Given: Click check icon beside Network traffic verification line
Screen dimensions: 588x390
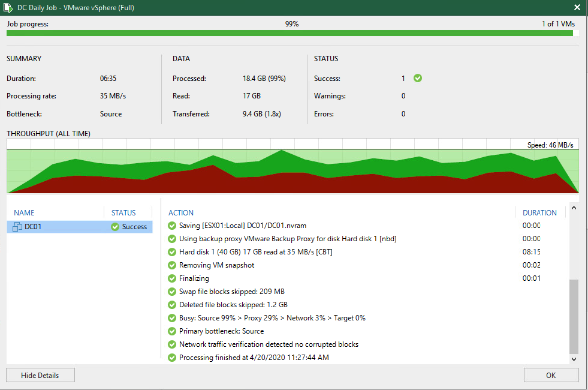Looking at the screenshot, I should click(x=172, y=344).
